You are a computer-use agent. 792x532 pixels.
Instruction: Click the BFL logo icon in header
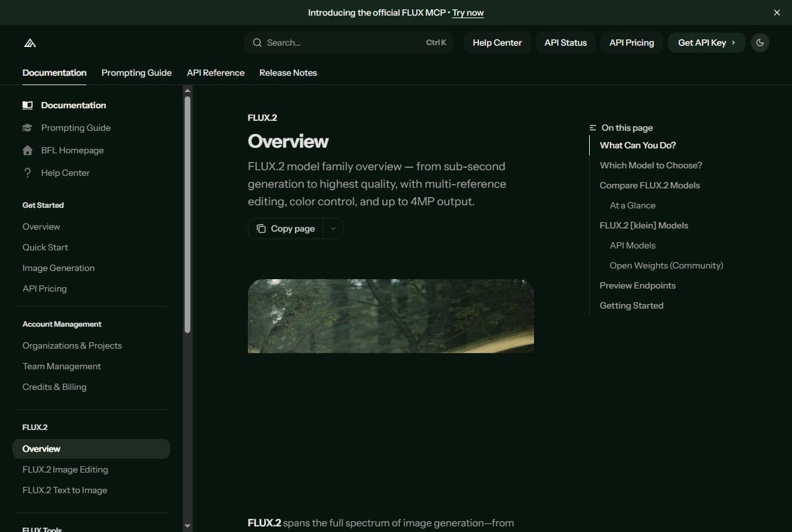pos(30,43)
